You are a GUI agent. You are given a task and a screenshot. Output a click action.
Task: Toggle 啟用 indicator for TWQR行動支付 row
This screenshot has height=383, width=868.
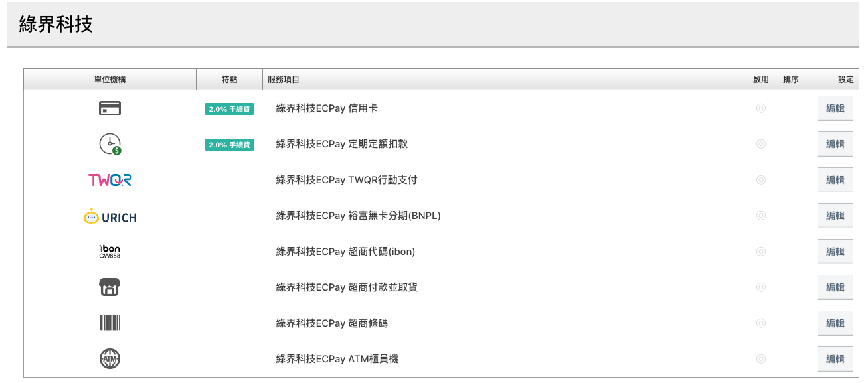pos(761,180)
